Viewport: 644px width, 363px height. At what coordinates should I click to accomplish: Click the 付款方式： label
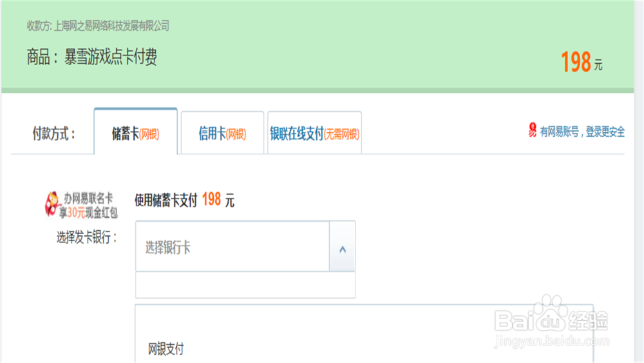click(x=54, y=134)
